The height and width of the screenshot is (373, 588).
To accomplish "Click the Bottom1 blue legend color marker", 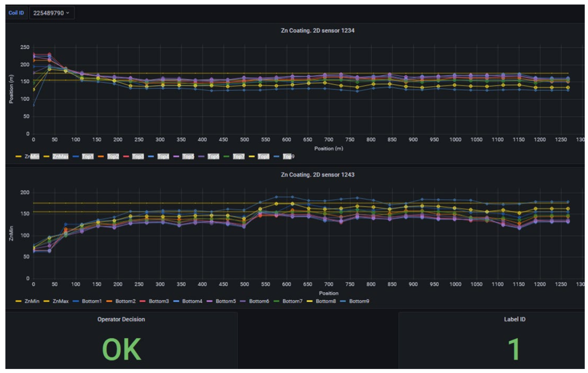I will [76, 301].
